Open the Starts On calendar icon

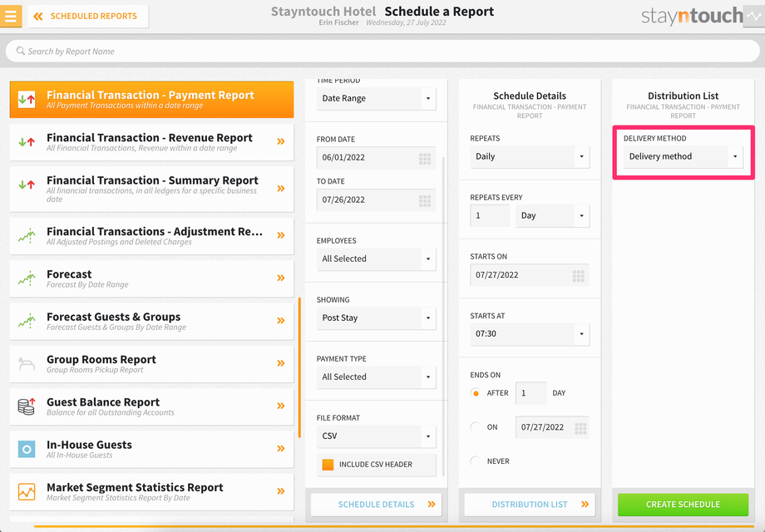tap(579, 276)
